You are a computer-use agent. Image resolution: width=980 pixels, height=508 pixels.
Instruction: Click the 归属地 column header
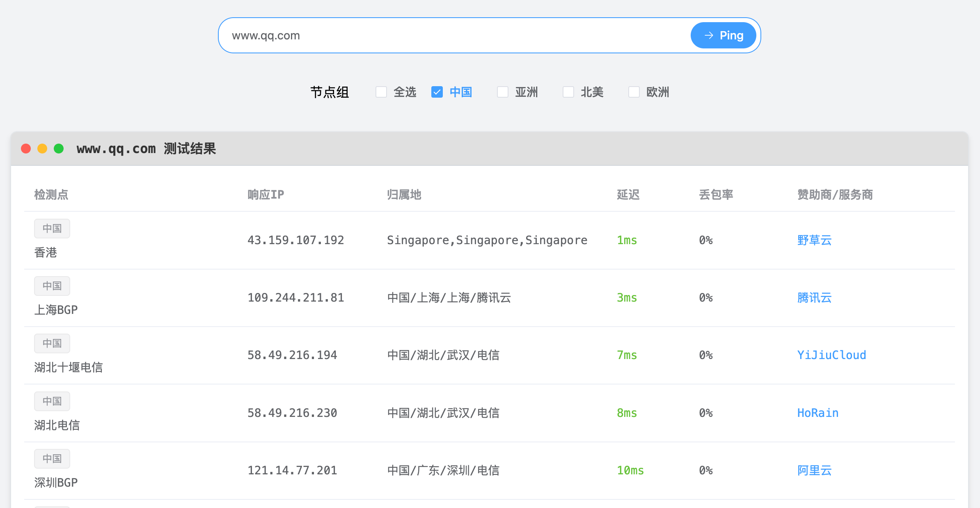404,195
